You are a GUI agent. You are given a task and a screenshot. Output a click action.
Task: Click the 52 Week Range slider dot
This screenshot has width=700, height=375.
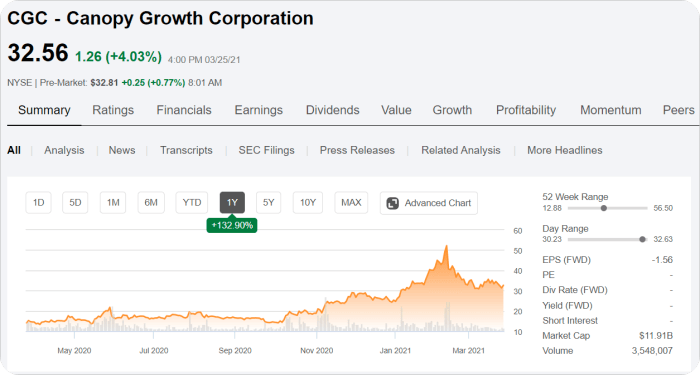[x=604, y=208]
